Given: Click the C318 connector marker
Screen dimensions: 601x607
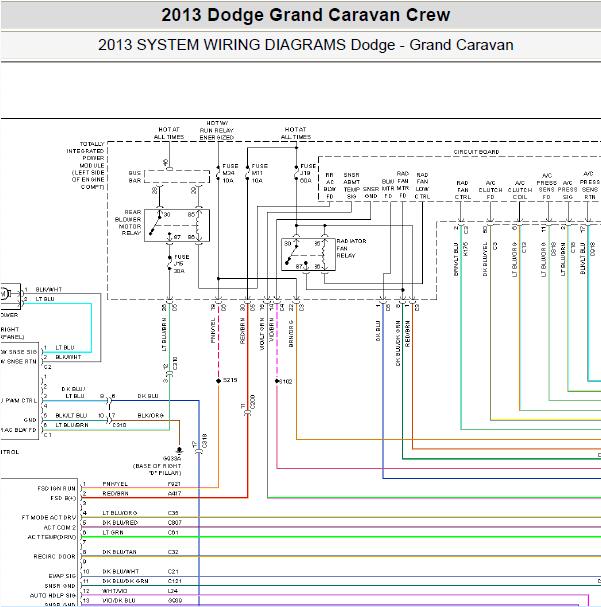Looking at the screenshot, I should pyautogui.click(x=199, y=451).
